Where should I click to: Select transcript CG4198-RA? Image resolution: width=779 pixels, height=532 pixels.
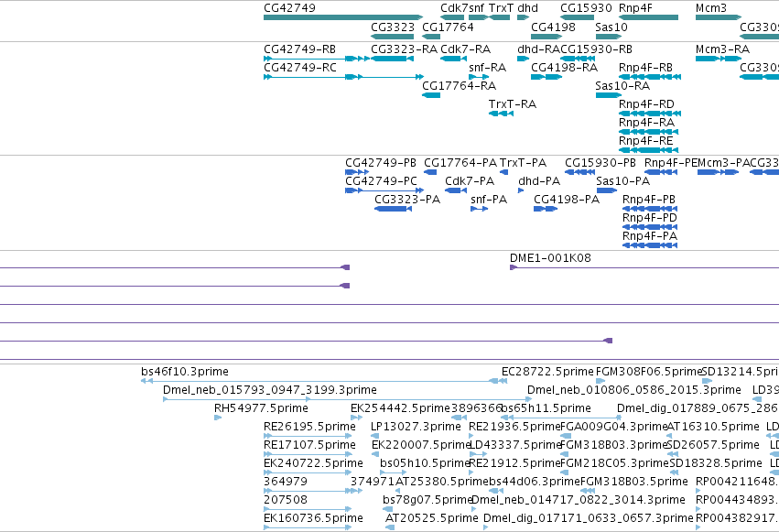[565, 68]
